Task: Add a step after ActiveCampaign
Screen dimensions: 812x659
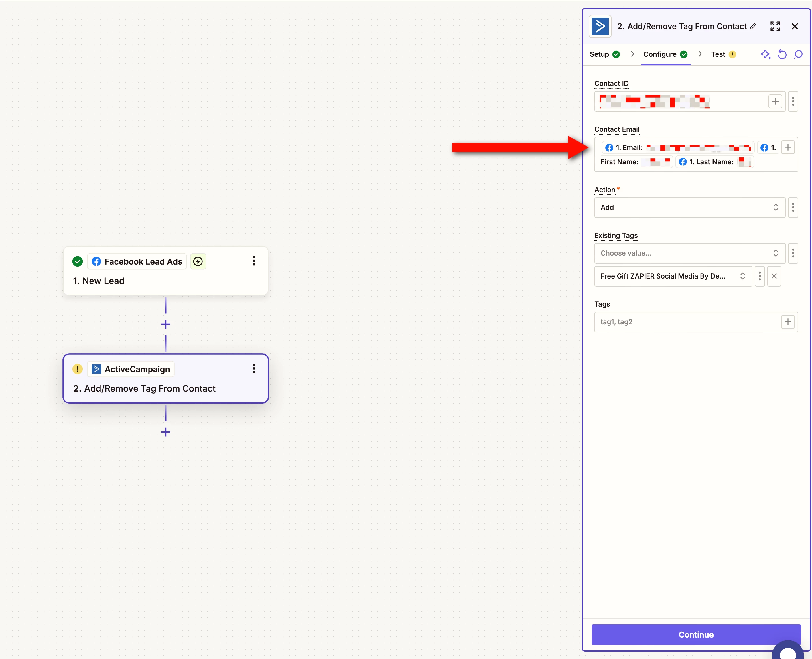Action: coord(165,432)
